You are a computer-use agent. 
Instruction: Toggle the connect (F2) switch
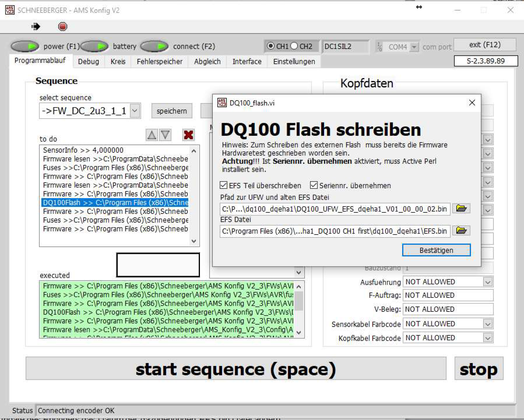tap(155, 46)
